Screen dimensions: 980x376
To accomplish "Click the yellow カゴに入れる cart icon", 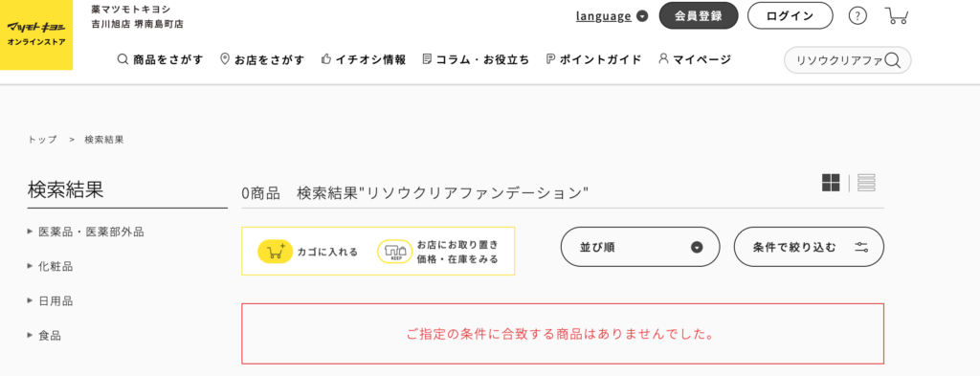I will point(275,252).
